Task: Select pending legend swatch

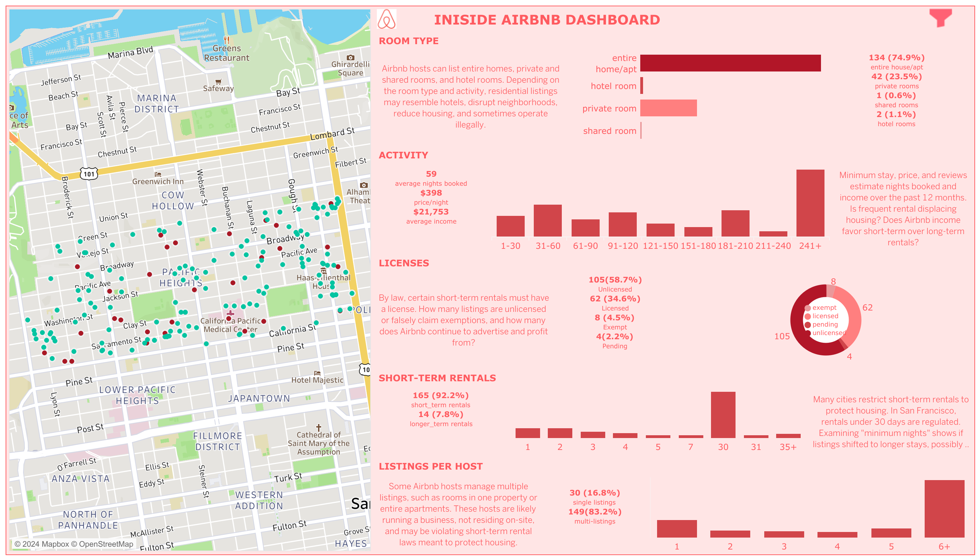Action: (x=807, y=325)
